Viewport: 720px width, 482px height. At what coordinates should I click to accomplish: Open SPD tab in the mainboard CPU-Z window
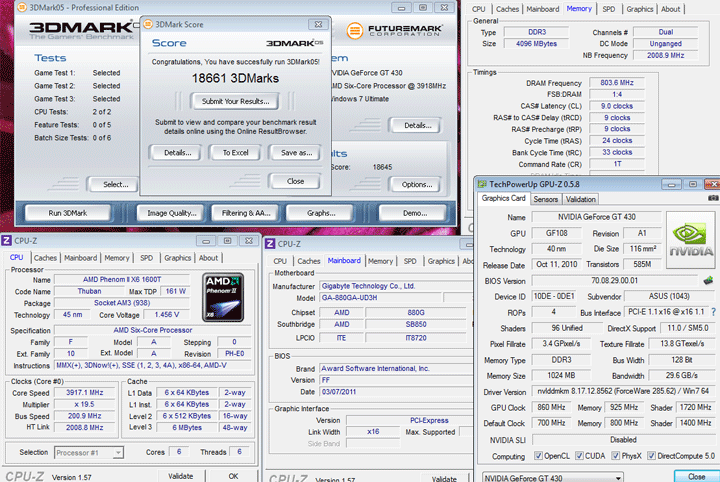pos(410,261)
